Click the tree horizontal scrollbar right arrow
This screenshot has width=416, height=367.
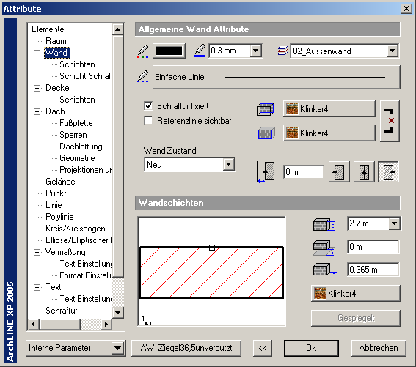(x=106, y=324)
